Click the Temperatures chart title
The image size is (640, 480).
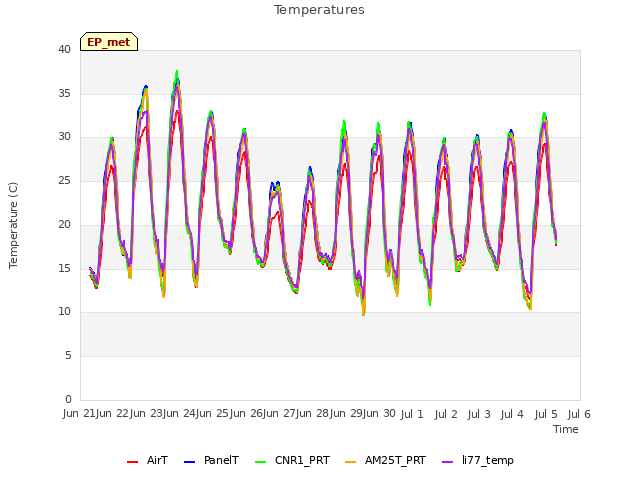click(x=319, y=10)
